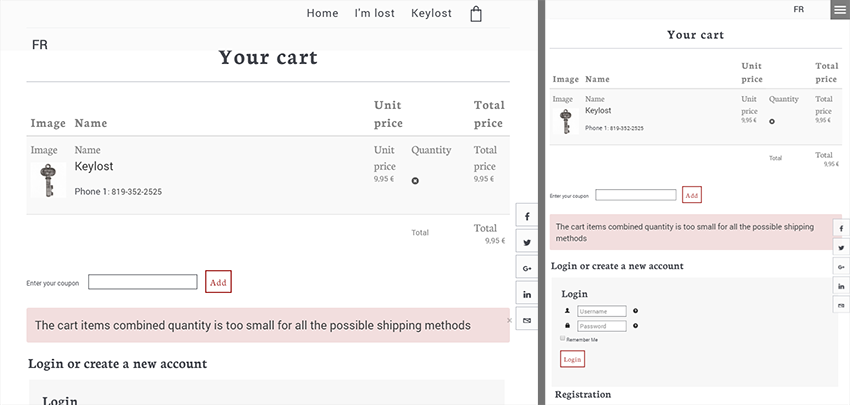Viewport: 850px width, 405px height.
Task: Open the hamburger menu in right panel
Action: [839, 9]
